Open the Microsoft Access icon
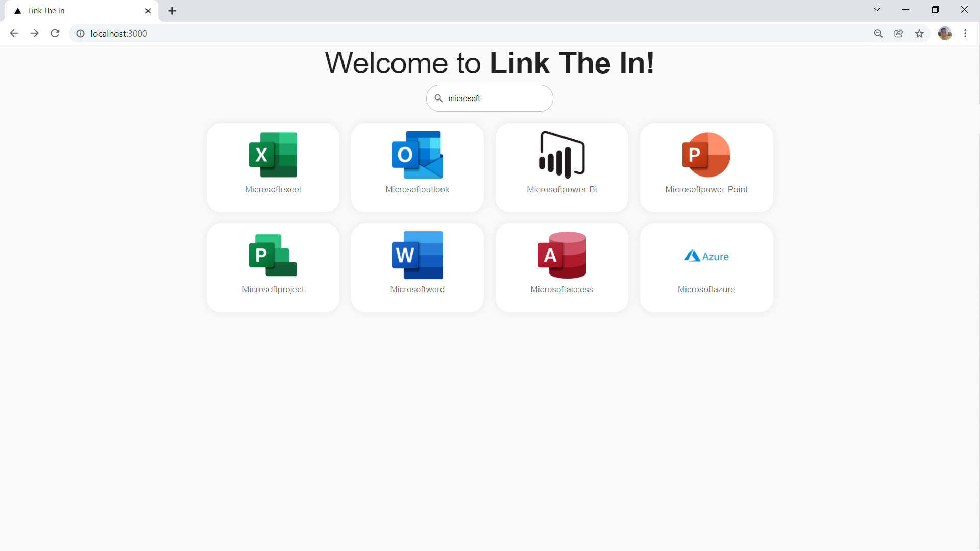The height and width of the screenshot is (551, 980). (562, 255)
